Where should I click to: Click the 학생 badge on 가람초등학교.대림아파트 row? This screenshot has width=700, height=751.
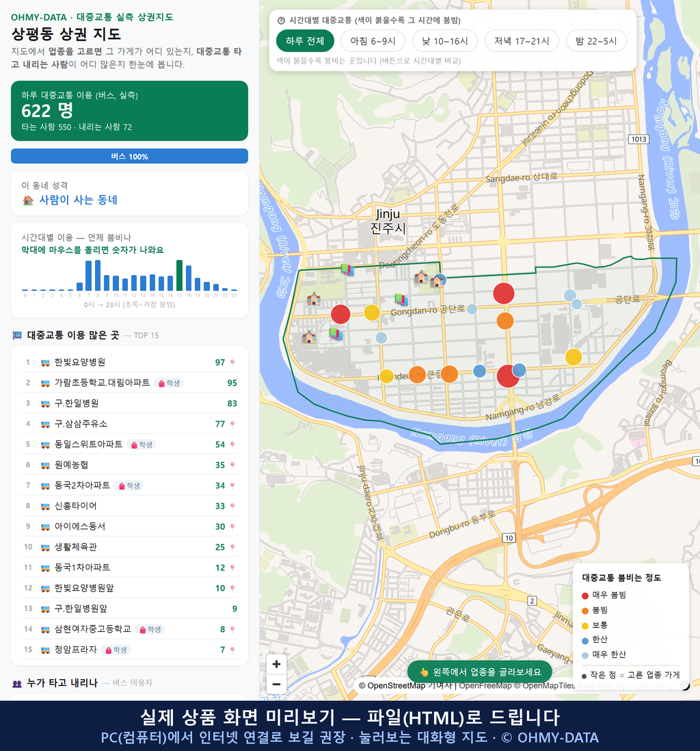pyautogui.click(x=169, y=383)
